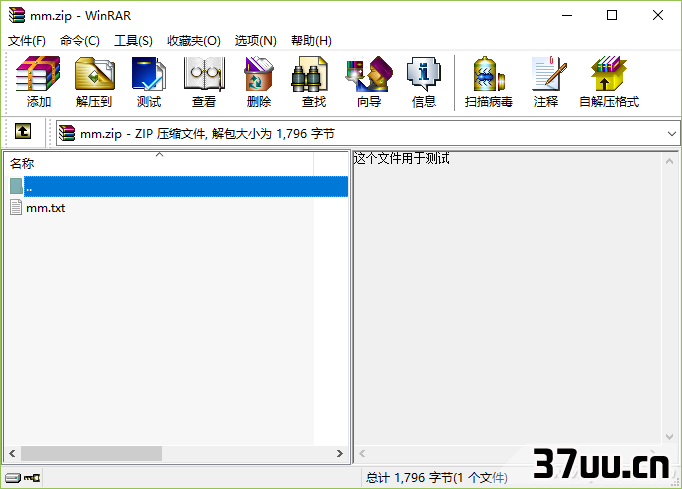The height and width of the screenshot is (489, 682).
Task: Expand the address bar dropdown arrow
Action: [672, 134]
